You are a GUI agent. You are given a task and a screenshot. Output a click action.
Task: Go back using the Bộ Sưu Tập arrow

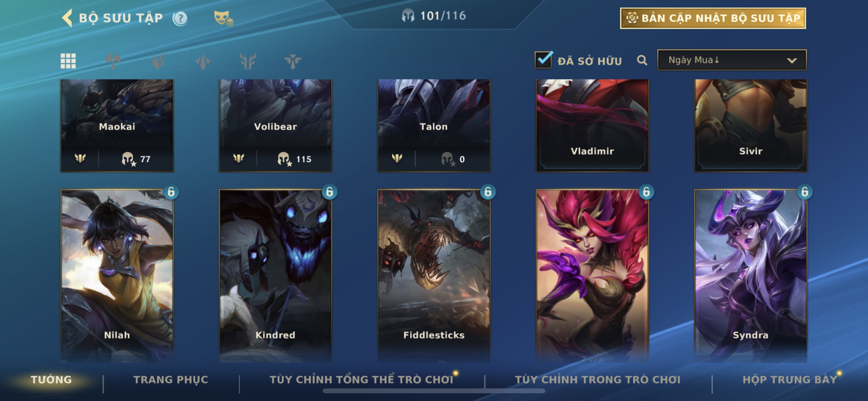click(67, 18)
